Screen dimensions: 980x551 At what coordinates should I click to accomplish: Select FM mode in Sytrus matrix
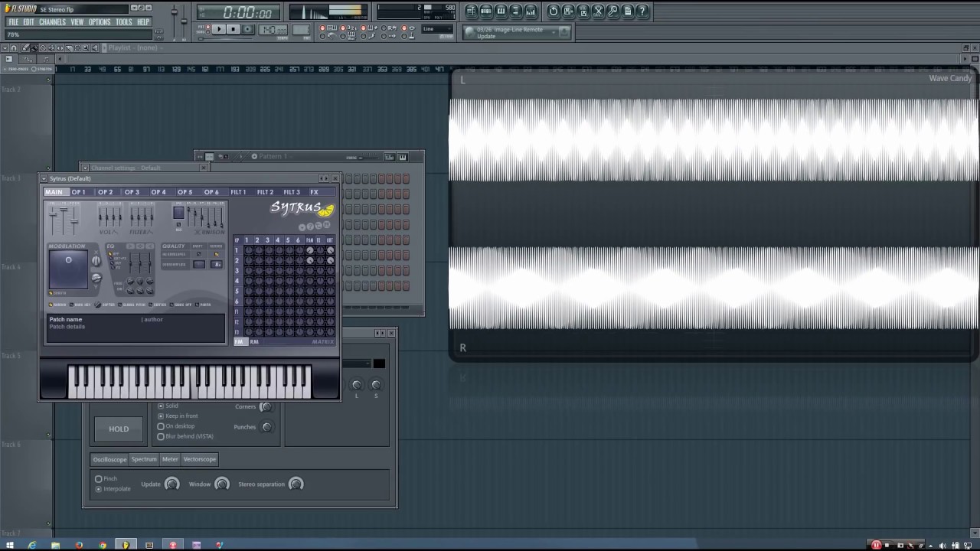(239, 342)
